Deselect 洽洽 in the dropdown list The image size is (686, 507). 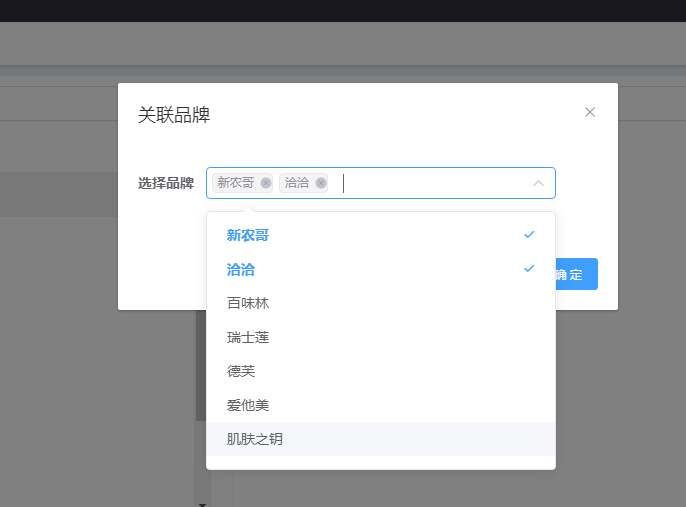click(x=241, y=269)
